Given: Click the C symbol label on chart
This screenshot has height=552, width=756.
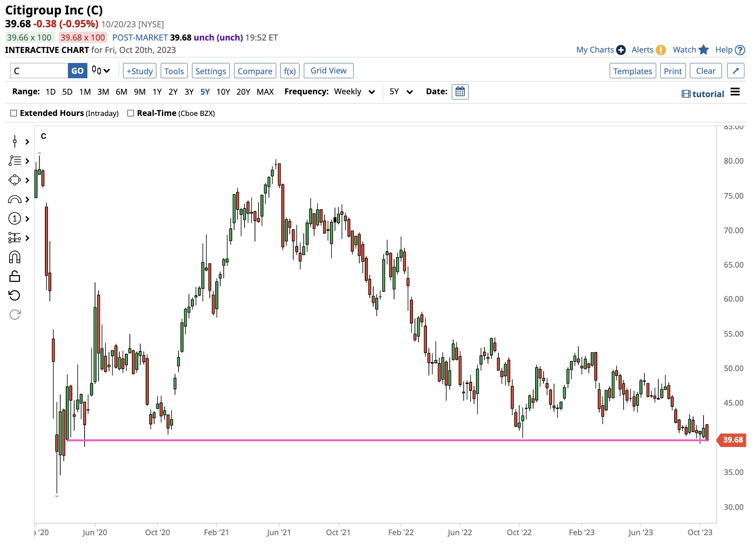Looking at the screenshot, I should click(x=43, y=136).
